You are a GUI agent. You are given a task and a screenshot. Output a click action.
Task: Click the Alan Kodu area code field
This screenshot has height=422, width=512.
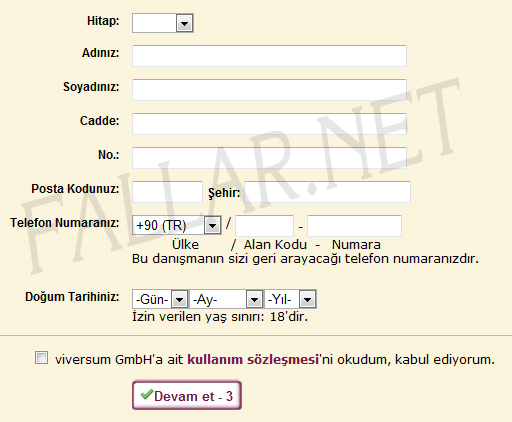tap(264, 226)
